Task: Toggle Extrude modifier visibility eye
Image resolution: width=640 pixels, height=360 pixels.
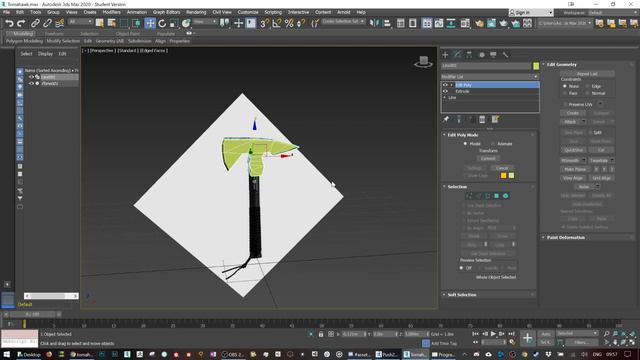Action: pos(445,91)
